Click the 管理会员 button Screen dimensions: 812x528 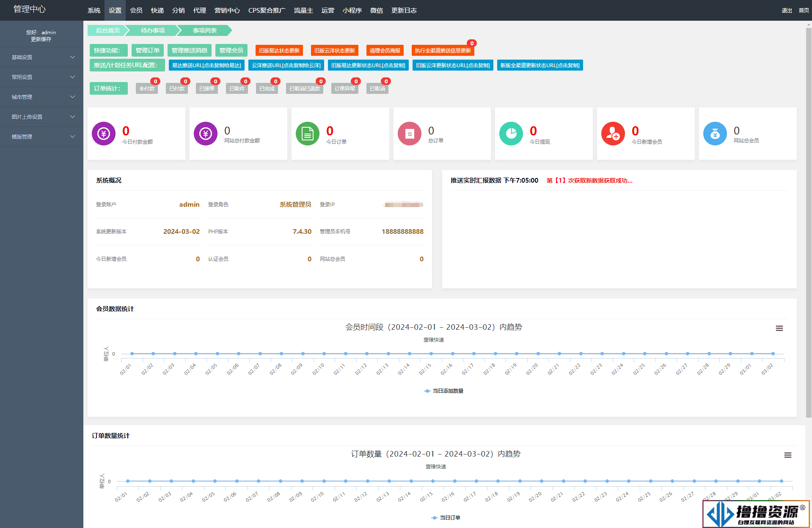(x=231, y=50)
